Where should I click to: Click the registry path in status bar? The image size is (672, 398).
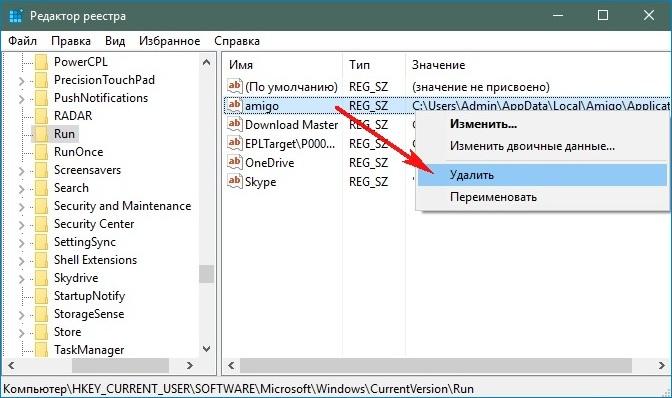click(239, 389)
